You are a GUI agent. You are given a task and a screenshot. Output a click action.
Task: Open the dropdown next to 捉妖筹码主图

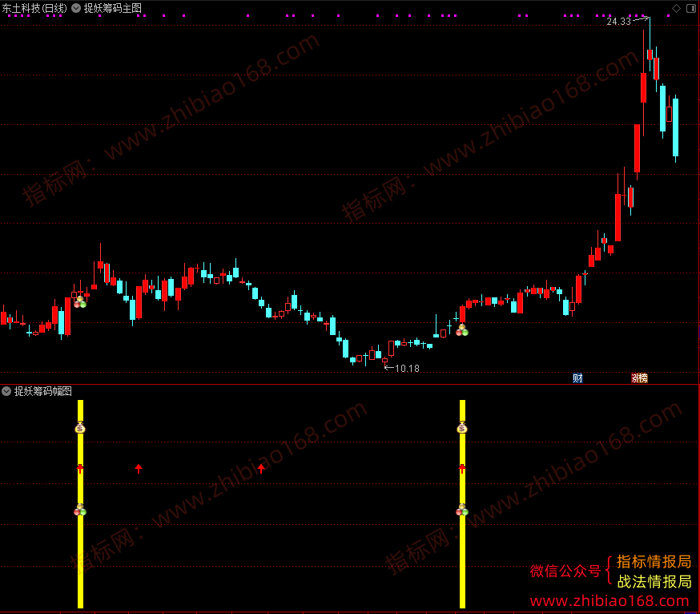[x=76, y=8]
